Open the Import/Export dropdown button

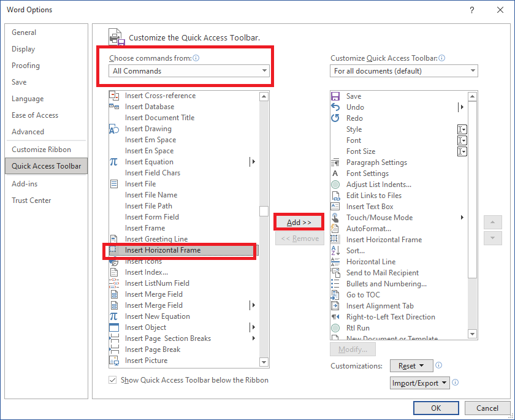pyautogui.click(x=420, y=383)
